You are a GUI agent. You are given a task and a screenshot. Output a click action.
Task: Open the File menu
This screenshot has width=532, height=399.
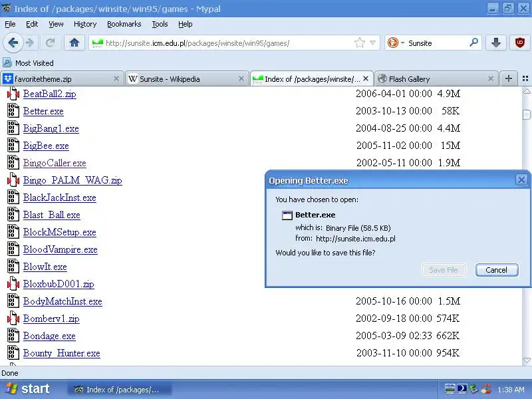(10, 24)
